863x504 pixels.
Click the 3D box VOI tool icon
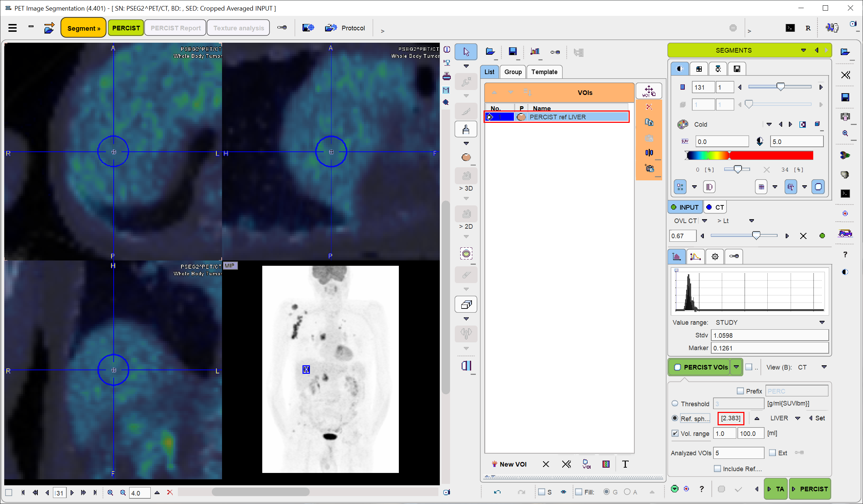[466, 305]
